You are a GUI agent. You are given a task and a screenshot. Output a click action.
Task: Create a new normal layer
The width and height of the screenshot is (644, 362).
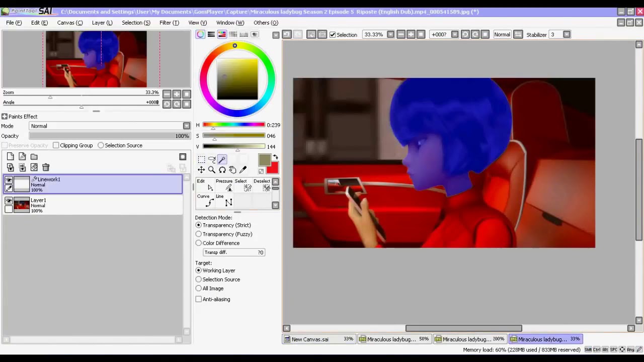(x=10, y=157)
